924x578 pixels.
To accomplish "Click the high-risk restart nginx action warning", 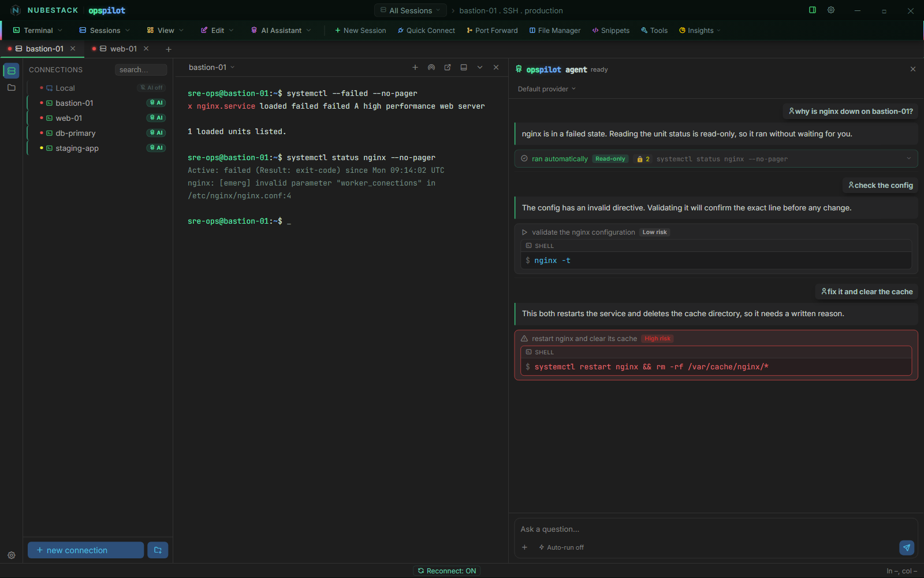I will (524, 339).
